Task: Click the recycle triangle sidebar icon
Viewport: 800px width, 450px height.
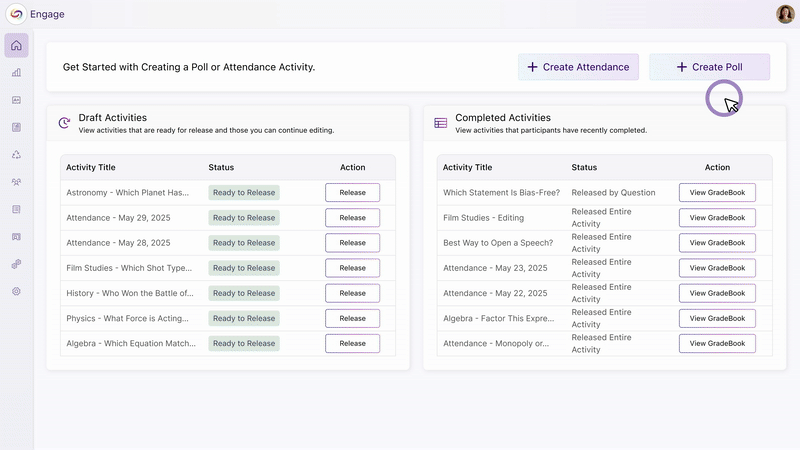Action: 16,155
